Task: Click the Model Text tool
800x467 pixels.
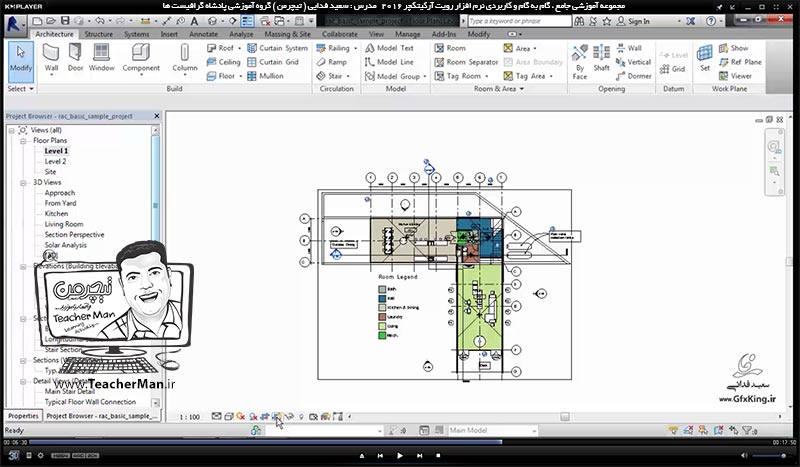Action: [x=390, y=48]
